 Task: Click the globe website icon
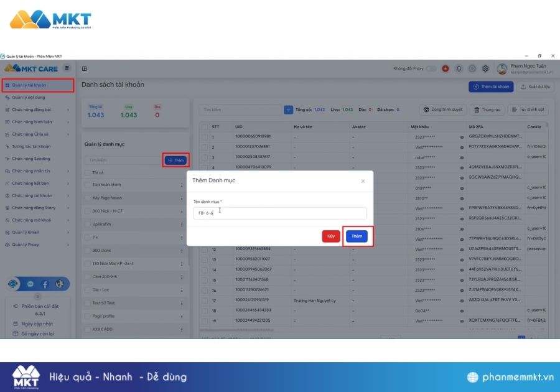click(60, 284)
